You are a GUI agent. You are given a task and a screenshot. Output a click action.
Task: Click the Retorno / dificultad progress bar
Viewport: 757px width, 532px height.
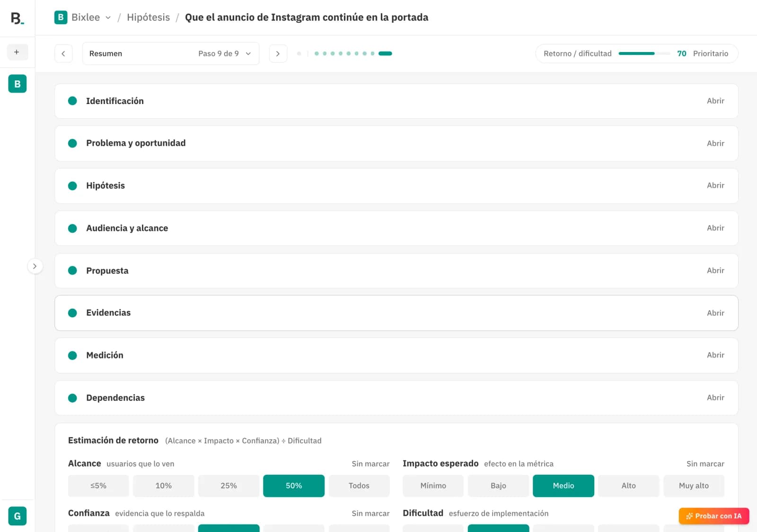pos(644,53)
